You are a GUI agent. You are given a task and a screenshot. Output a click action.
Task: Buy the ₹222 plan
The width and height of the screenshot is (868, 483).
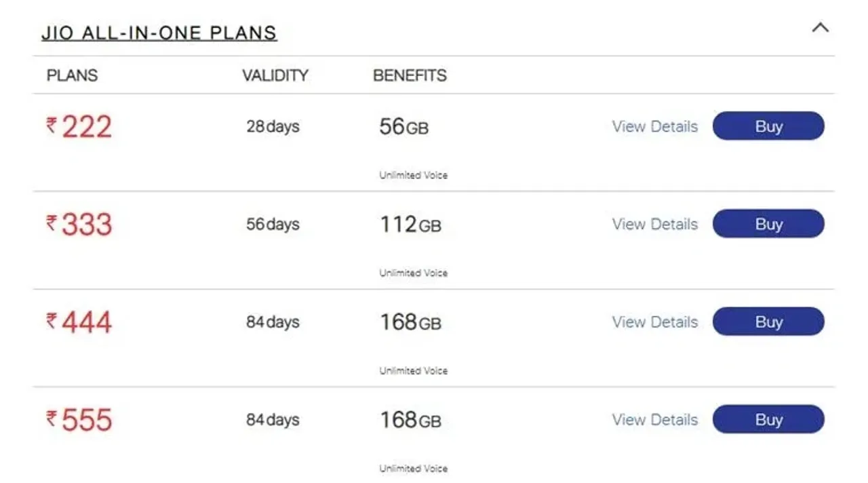pyautogui.click(x=768, y=126)
